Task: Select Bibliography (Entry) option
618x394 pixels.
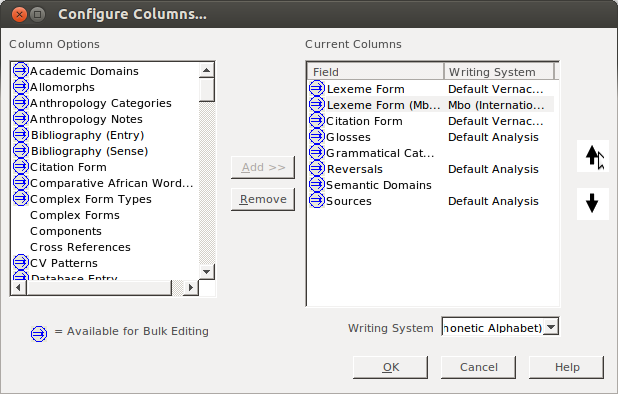Action: (x=87, y=135)
